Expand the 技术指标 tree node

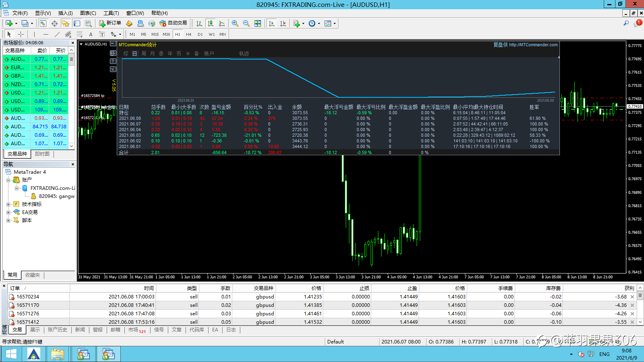click(8, 204)
